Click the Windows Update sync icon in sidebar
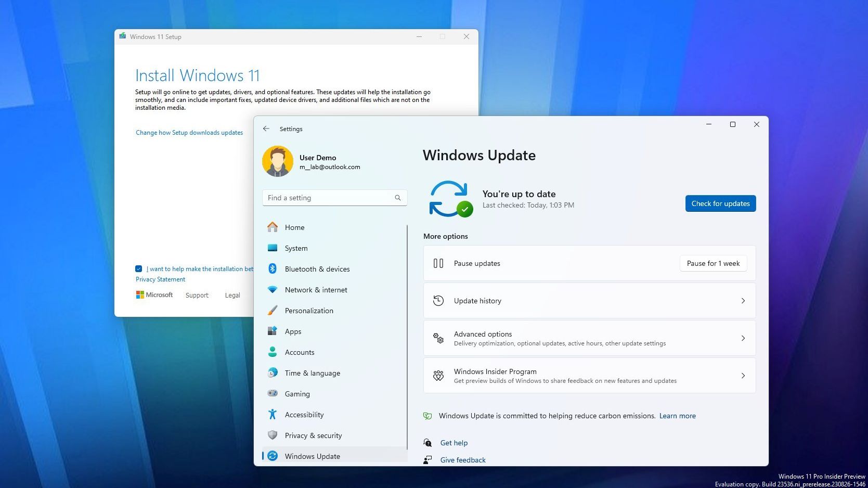 click(x=273, y=456)
